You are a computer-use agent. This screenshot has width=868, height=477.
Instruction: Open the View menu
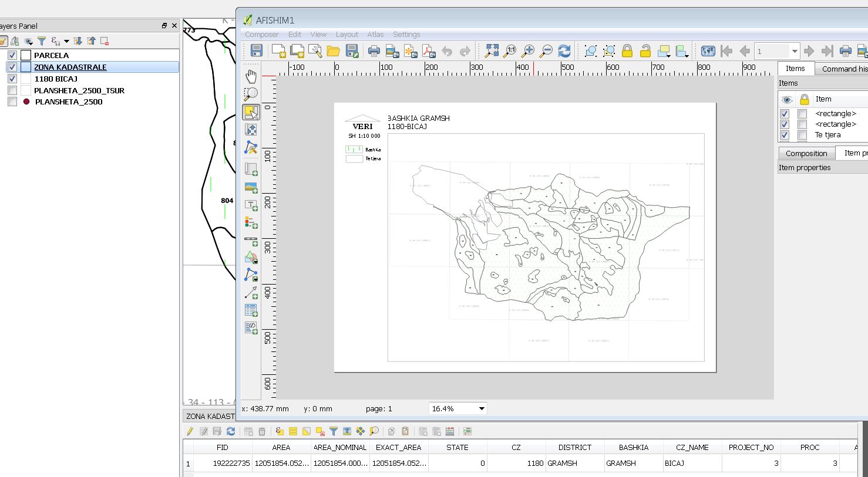tap(318, 34)
